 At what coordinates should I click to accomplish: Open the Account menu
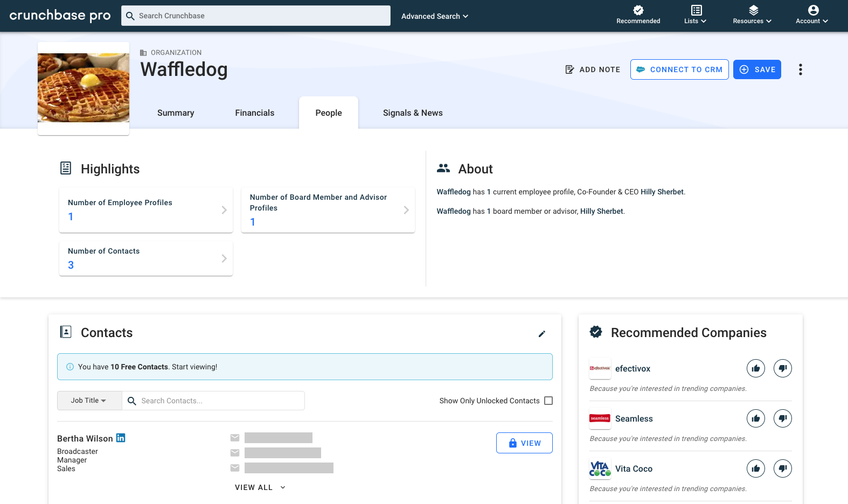click(812, 15)
